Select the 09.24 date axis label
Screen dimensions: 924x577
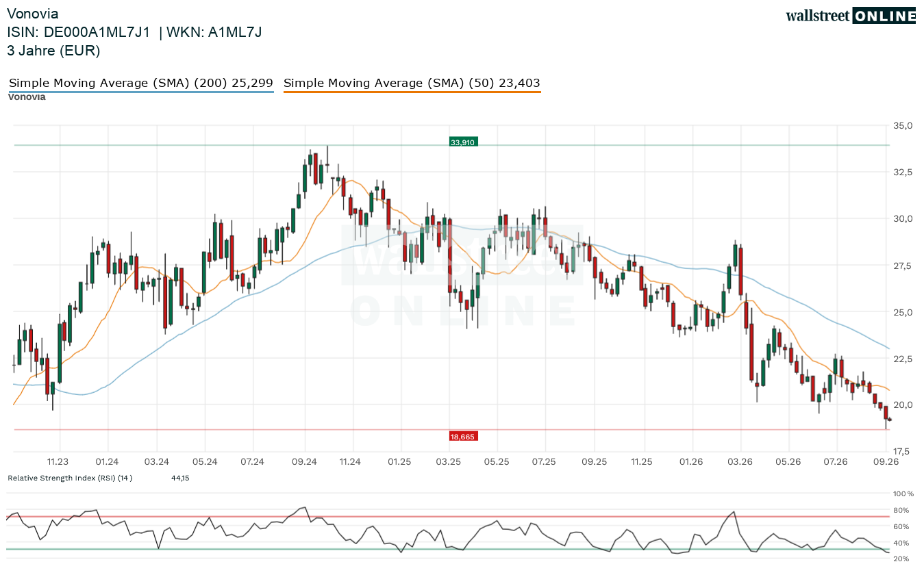304,462
